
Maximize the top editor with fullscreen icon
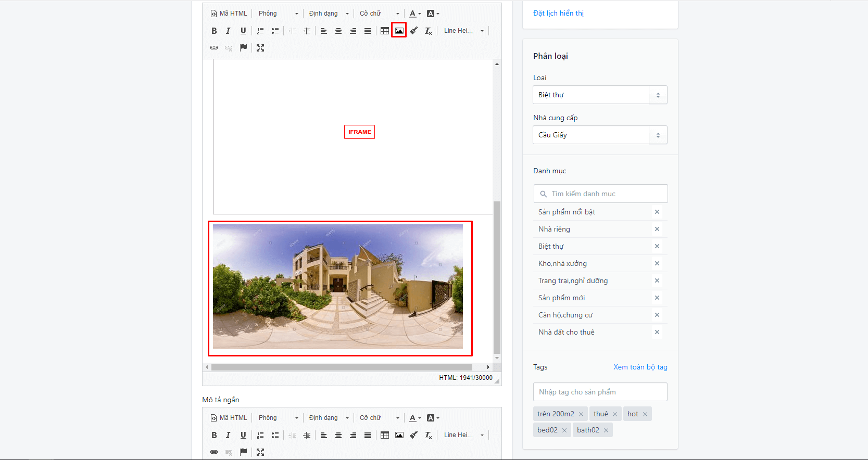pyautogui.click(x=260, y=48)
